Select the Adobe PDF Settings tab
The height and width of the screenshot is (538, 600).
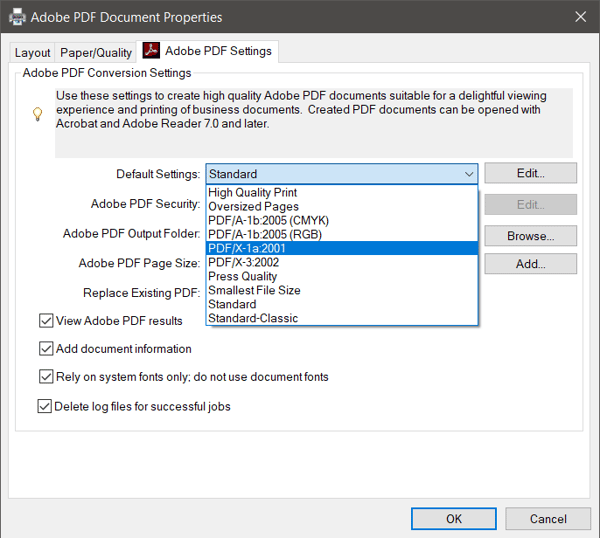[207, 51]
